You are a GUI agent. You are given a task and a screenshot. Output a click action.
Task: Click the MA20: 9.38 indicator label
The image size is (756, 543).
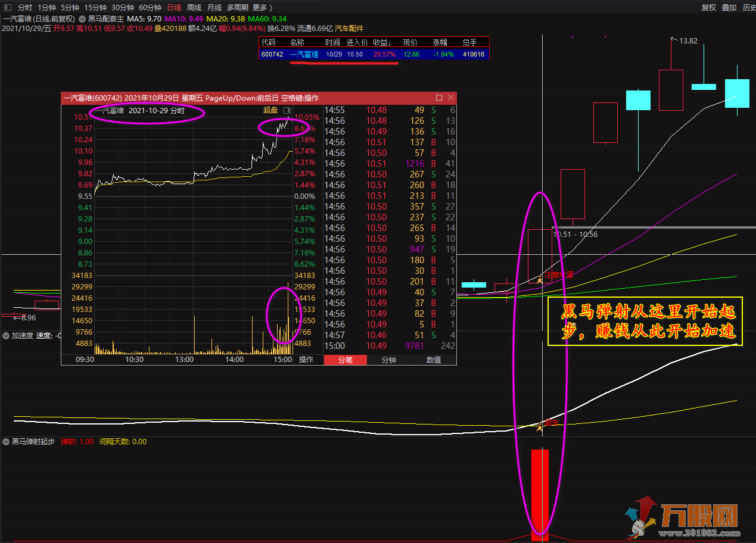tap(226, 18)
